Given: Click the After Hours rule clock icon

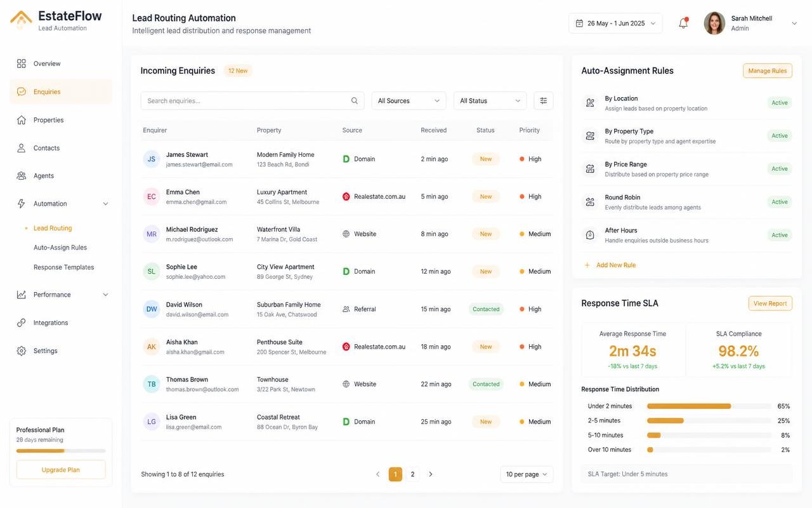Looking at the screenshot, I should [590, 235].
